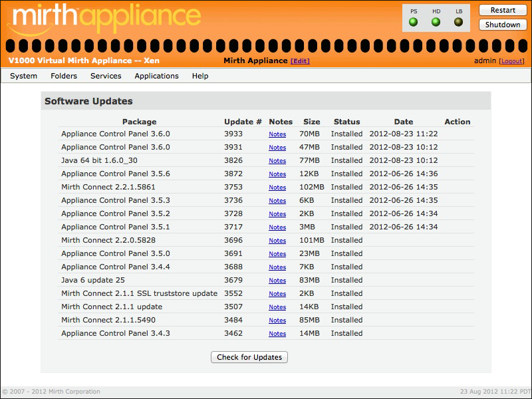
Task: Click the mirth appliance logo
Action: tap(104, 19)
